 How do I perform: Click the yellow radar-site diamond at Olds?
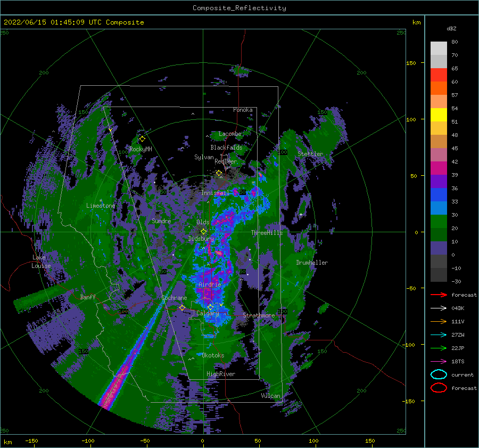(203, 232)
